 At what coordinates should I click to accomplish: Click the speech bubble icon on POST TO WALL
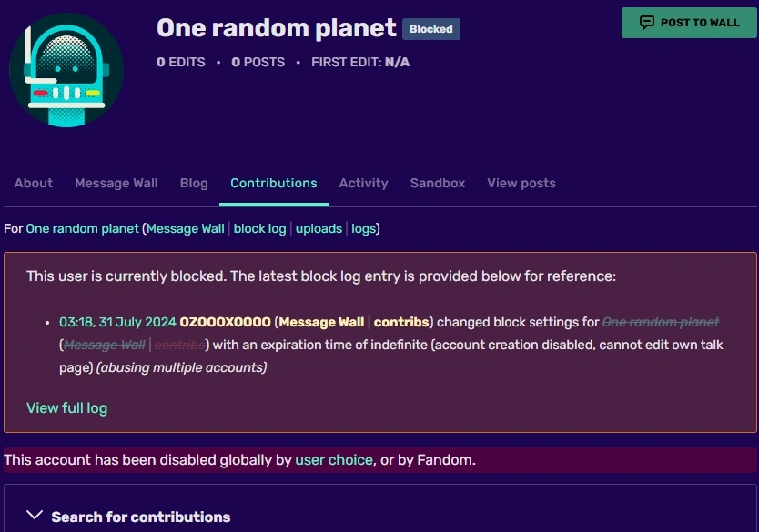pos(646,23)
